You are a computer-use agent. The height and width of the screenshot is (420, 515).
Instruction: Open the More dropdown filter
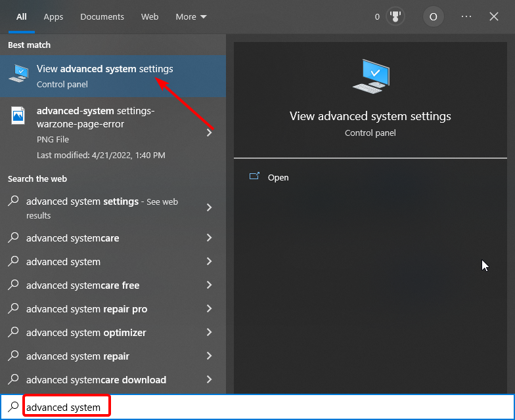(x=191, y=17)
